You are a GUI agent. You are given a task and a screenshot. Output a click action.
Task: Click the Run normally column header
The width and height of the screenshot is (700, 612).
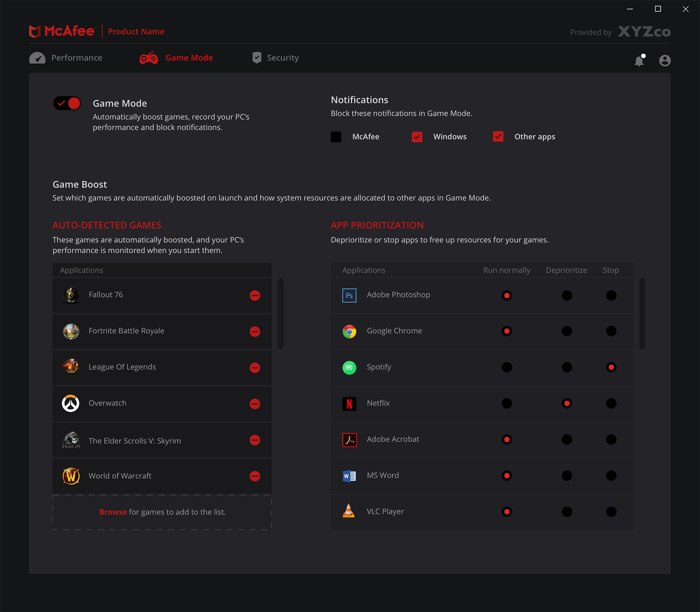click(507, 270)
